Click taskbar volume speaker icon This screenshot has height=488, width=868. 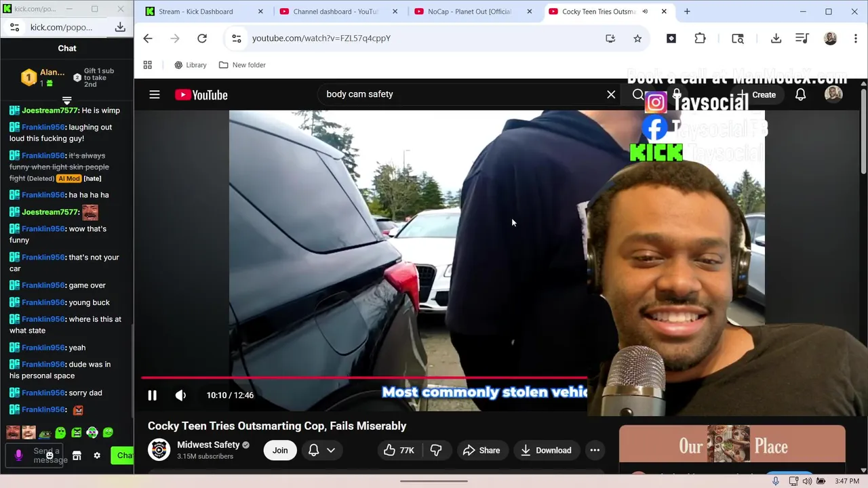(808, 481)
